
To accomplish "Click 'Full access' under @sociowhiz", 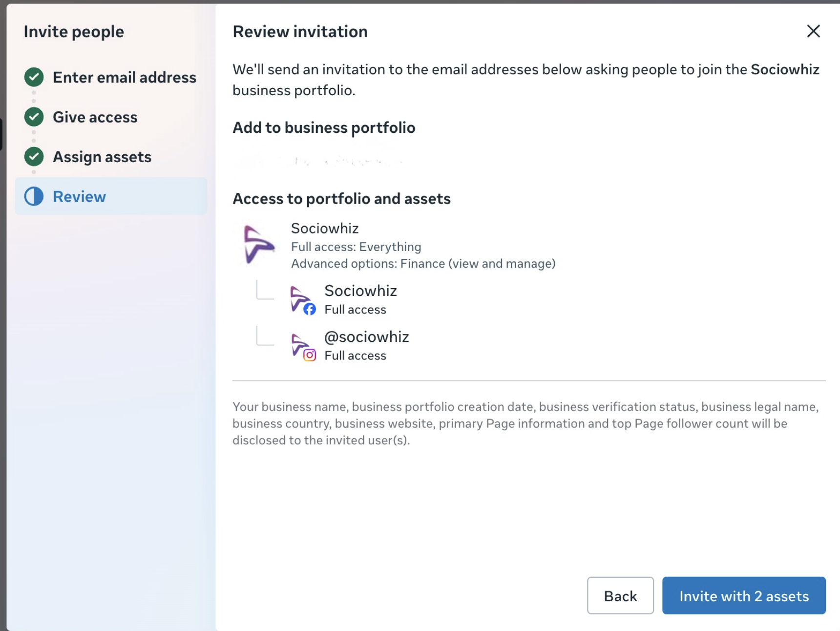I will 355,356.
